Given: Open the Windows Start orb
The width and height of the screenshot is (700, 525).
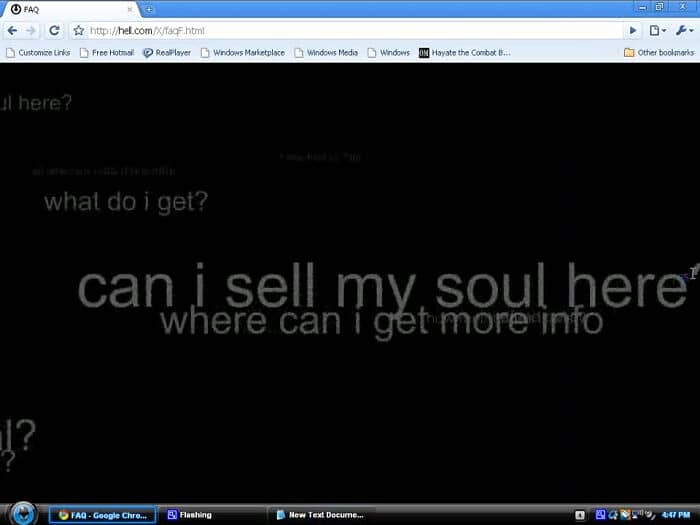Looking at the screenshot, I should click(x=22, y=514).
